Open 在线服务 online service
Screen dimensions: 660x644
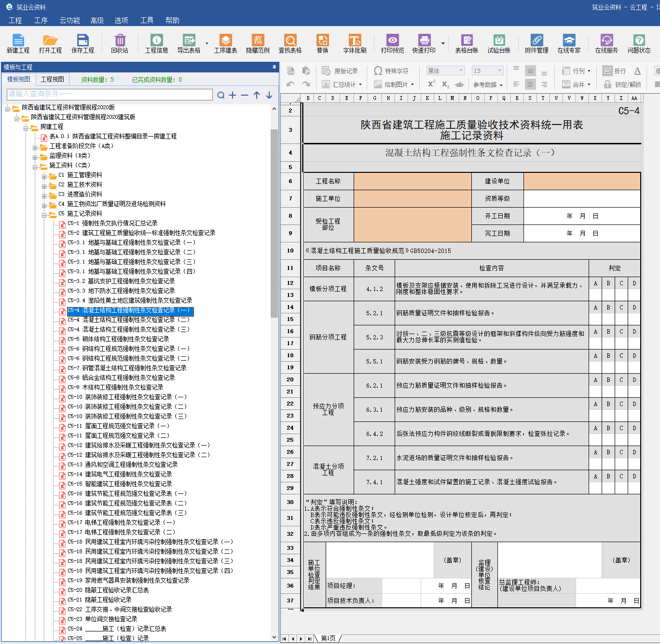606,43
